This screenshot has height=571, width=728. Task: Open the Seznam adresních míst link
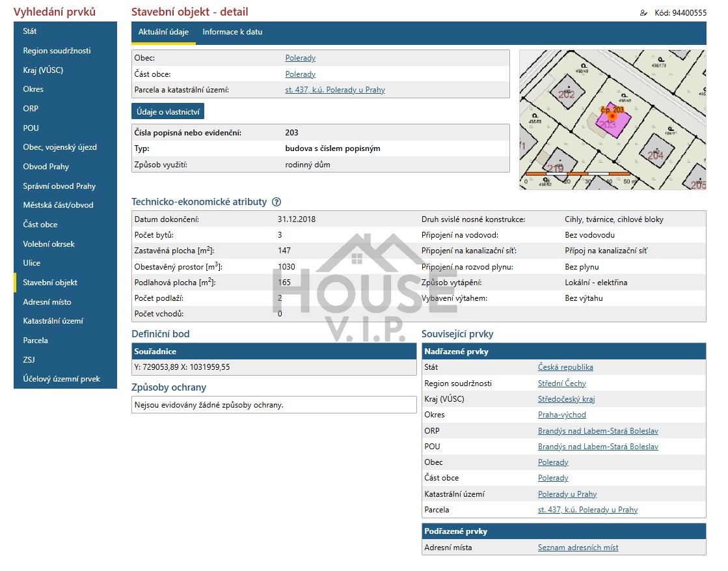tap(578, 548)
